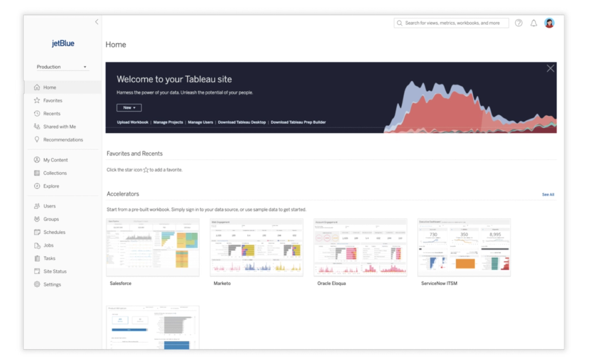Click the ServiceNow ITSM caption text

(x=439, y=283)
